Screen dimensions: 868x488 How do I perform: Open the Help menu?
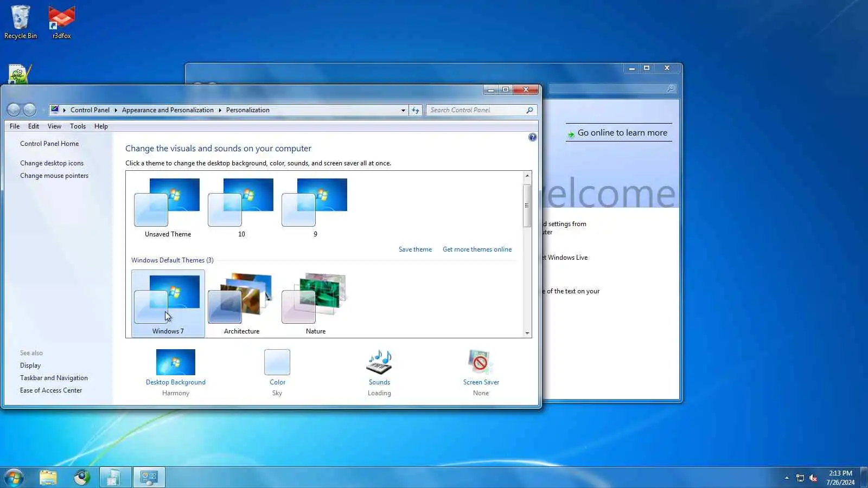[101, 126]
